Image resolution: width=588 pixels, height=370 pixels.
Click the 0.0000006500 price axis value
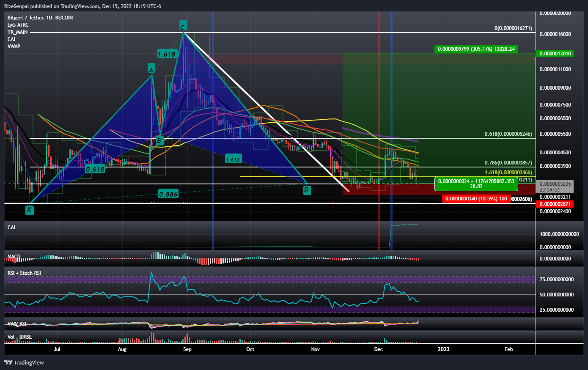click(555, 118)
